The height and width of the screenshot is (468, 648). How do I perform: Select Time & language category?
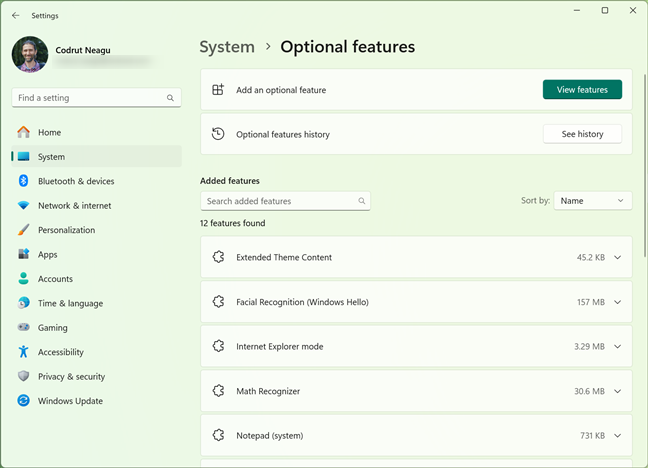96,303
